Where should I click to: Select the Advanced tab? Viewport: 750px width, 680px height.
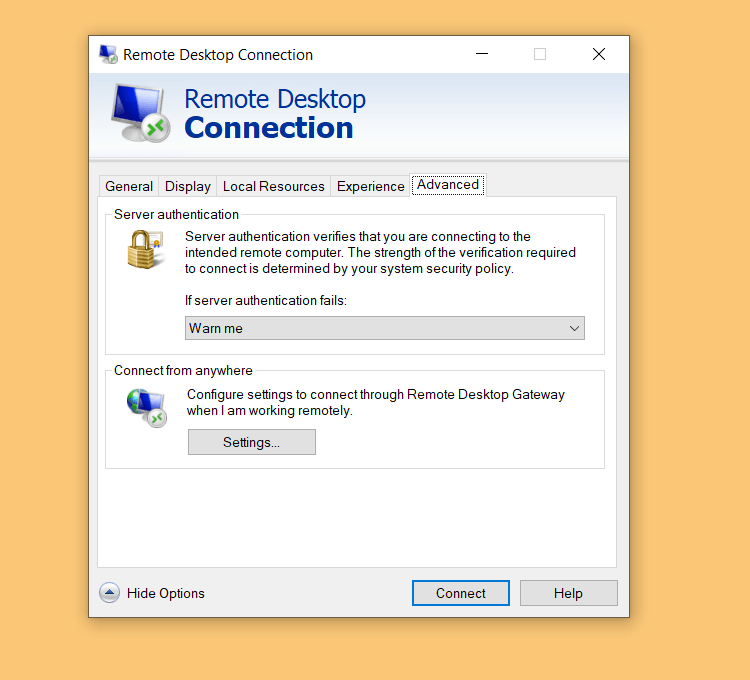(448, 185)
